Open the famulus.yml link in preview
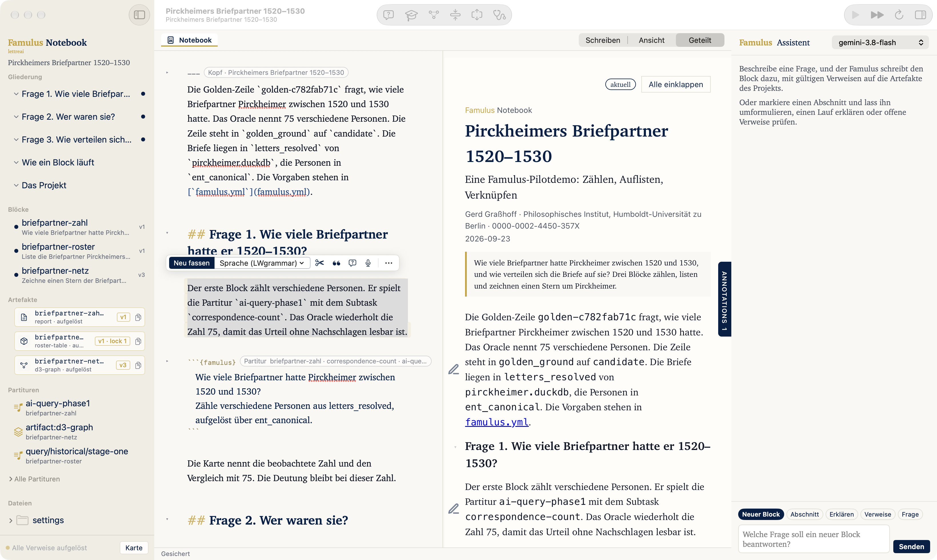 click(x=496, y=422)
